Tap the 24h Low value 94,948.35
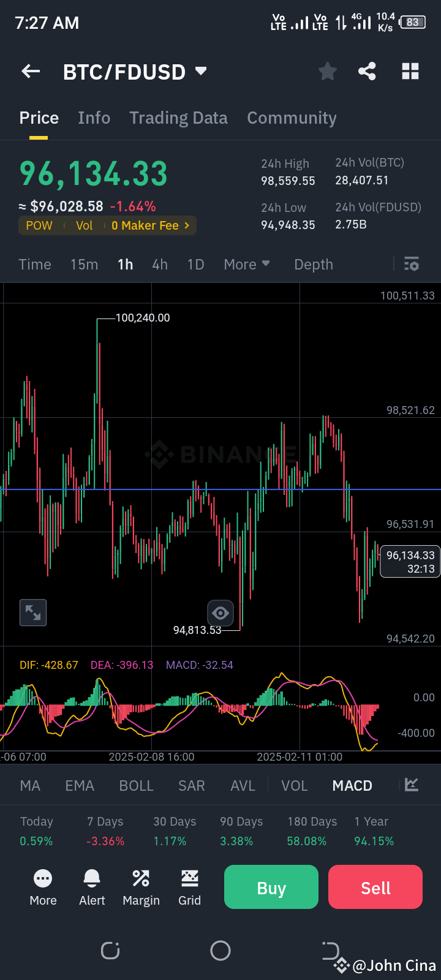The height and width of the screenshot is (980, 441). (x=288, y=225)
